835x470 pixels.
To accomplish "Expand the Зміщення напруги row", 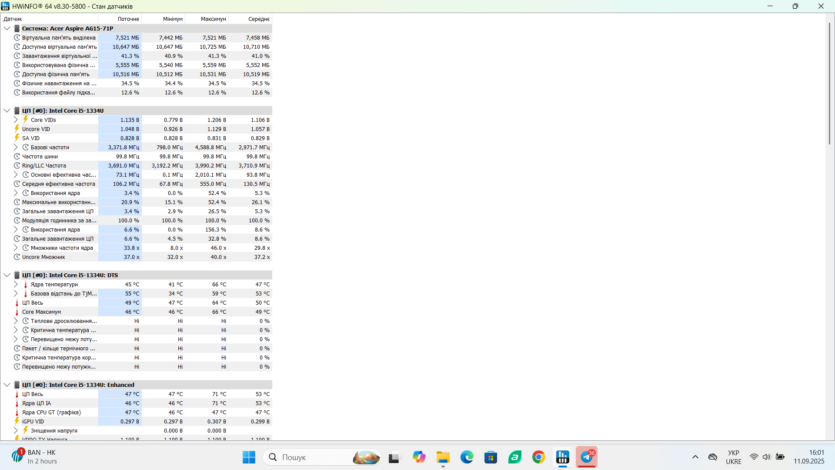I will point(15,431).
